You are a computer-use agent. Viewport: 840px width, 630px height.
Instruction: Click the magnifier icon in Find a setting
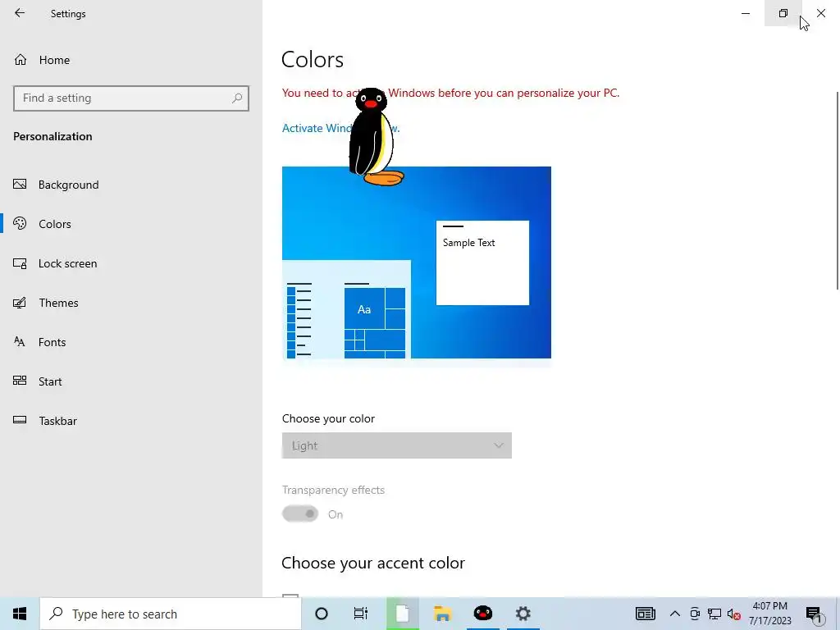click(x=237, y=98)
